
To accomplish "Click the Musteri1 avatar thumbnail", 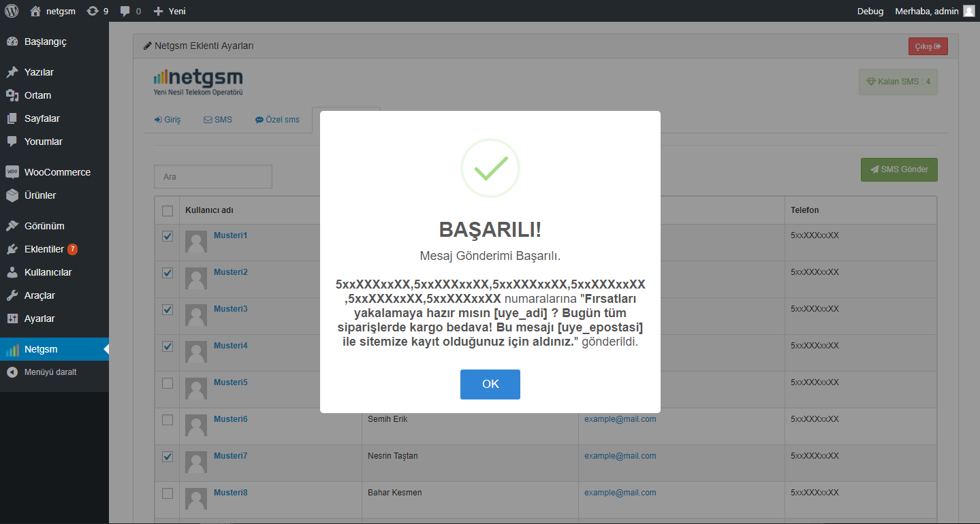I will tap(196, 242).
